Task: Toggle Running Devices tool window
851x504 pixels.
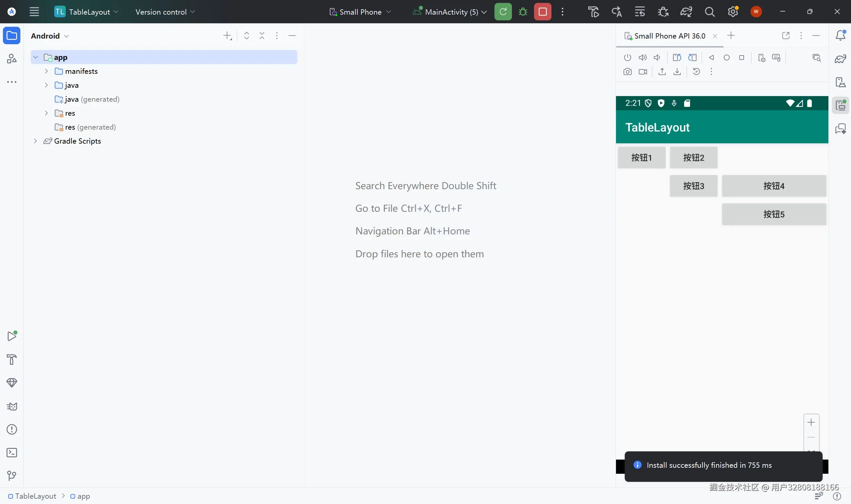Action: pos(840,105)
